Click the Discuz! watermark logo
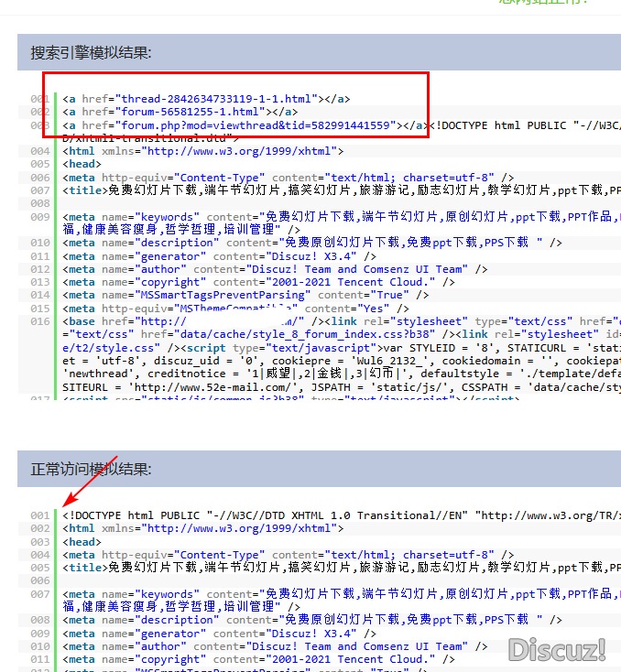Screen dimensions: 621x672 557,649
